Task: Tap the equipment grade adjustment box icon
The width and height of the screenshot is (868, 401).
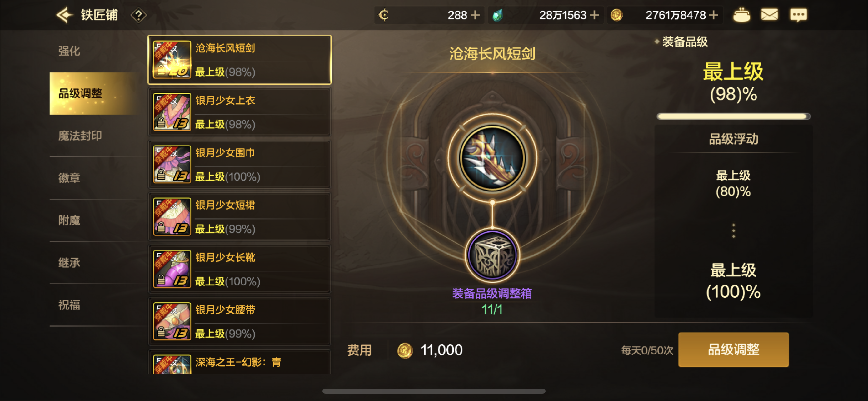Action: (492, 255)
